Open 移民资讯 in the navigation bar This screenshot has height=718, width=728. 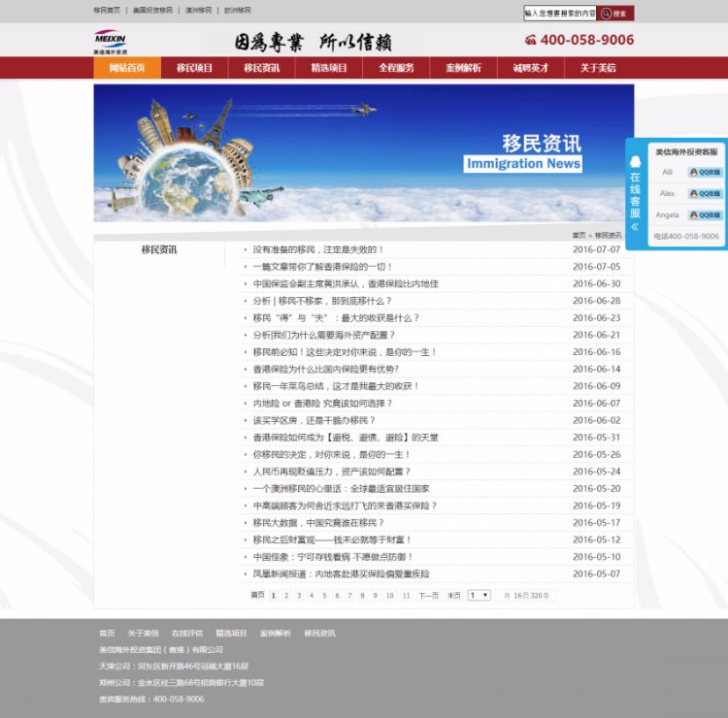tap(262, 68)
